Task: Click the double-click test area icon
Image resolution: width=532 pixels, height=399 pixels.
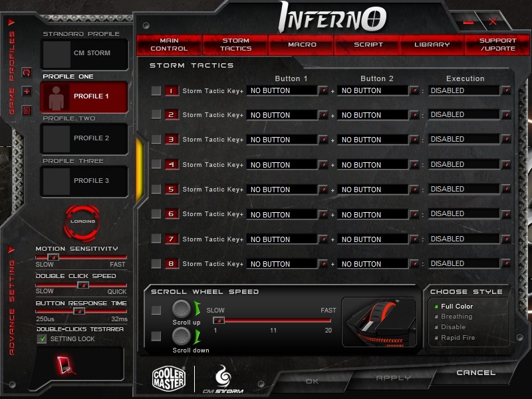Action: pos(65,365)
